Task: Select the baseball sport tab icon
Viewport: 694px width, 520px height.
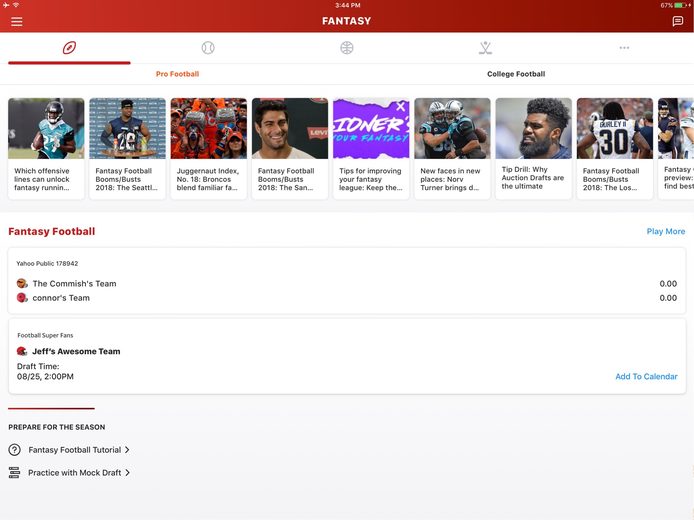Action: [x=208, y=47]
